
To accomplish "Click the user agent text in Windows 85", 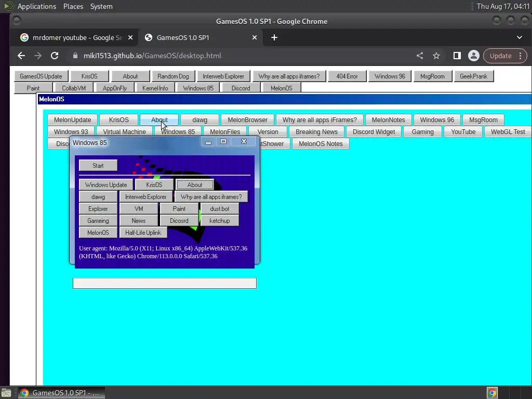I will (x=163, y=252).
